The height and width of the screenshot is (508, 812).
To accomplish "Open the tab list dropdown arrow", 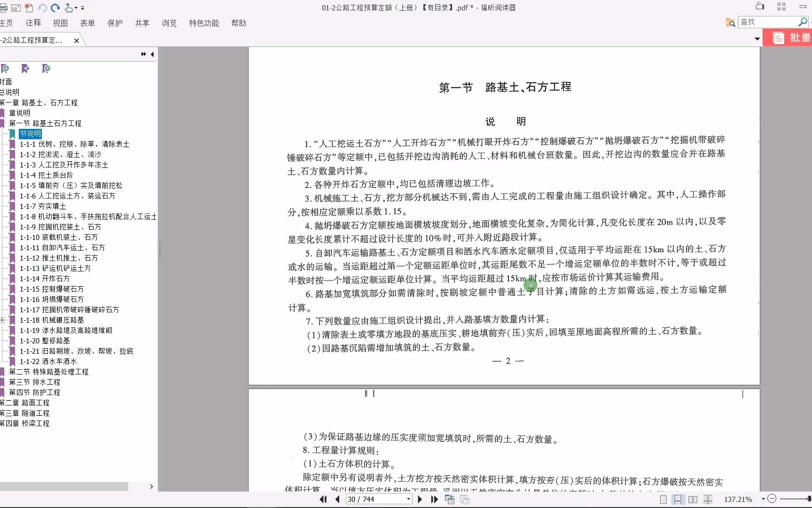I will (x=757, y=39).
